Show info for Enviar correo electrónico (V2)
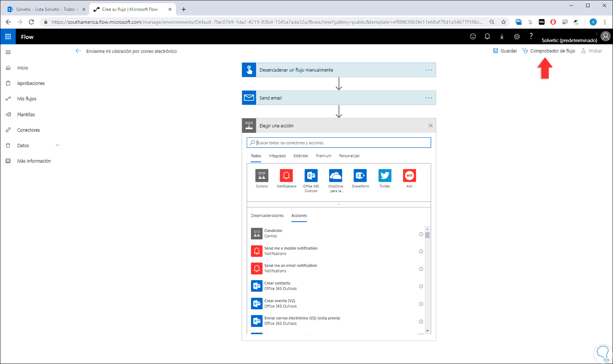 coord(421,322)
